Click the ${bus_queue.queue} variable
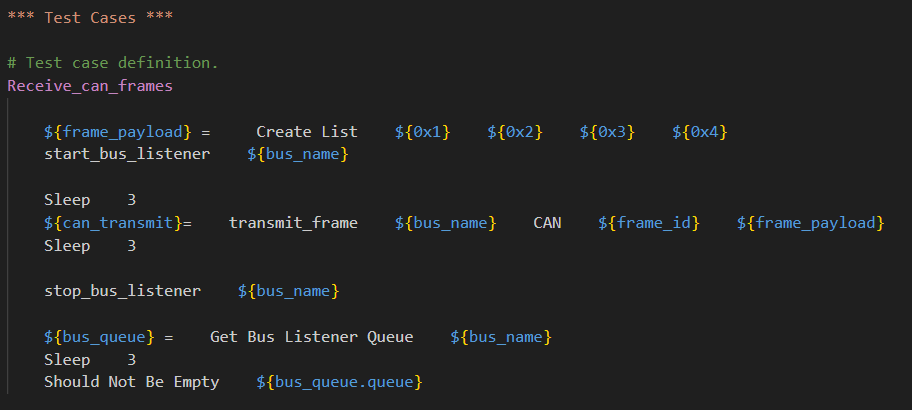The image size is (912, 410). (x=339, y=382)
